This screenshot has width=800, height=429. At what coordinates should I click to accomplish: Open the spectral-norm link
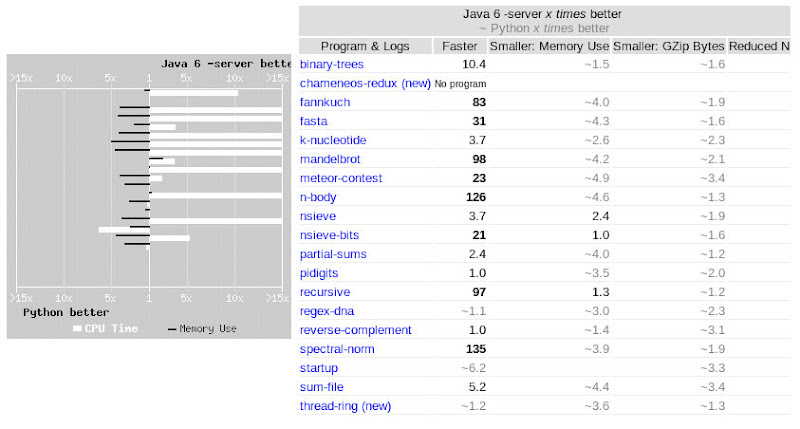[x=337, y=349]
